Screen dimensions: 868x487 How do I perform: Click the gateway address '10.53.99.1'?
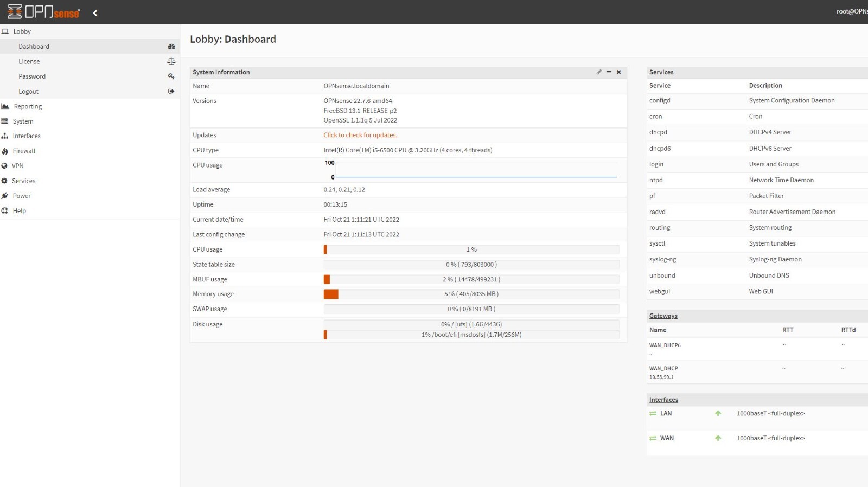click(661, 377)
